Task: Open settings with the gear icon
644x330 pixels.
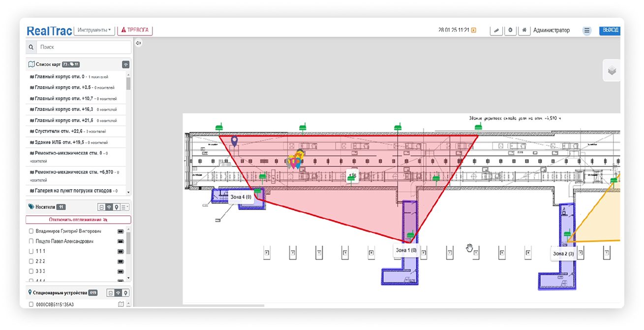Action: [x=510, y=31]
